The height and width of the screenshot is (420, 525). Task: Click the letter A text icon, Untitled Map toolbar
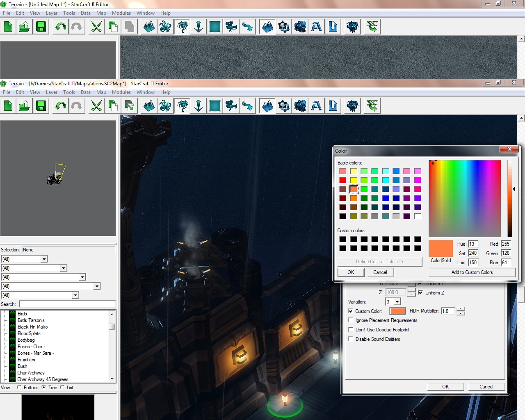pos(316,27)
